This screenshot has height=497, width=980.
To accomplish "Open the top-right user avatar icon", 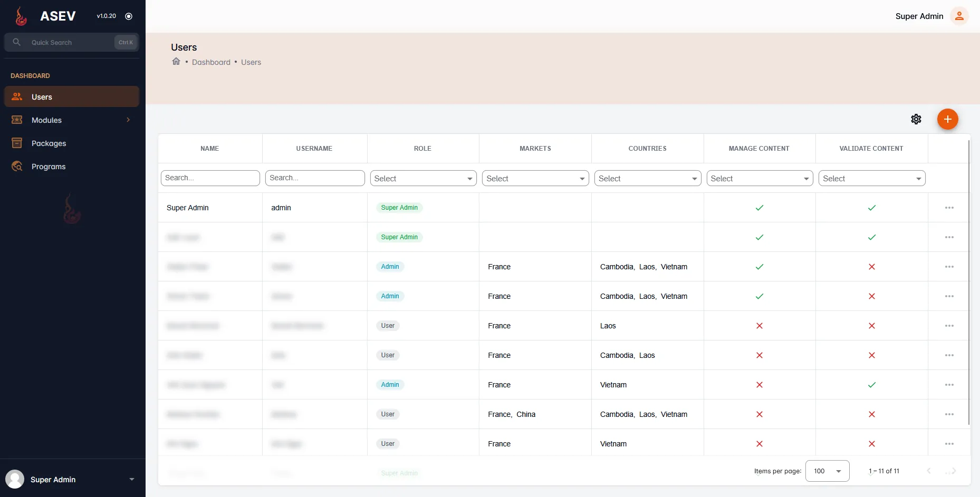I will 959,16.
